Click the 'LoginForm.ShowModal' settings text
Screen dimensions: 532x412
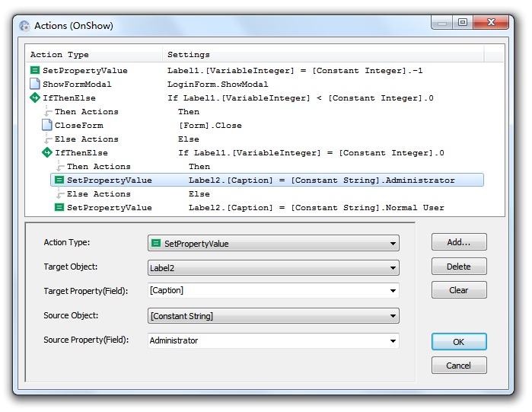[218, 85]
